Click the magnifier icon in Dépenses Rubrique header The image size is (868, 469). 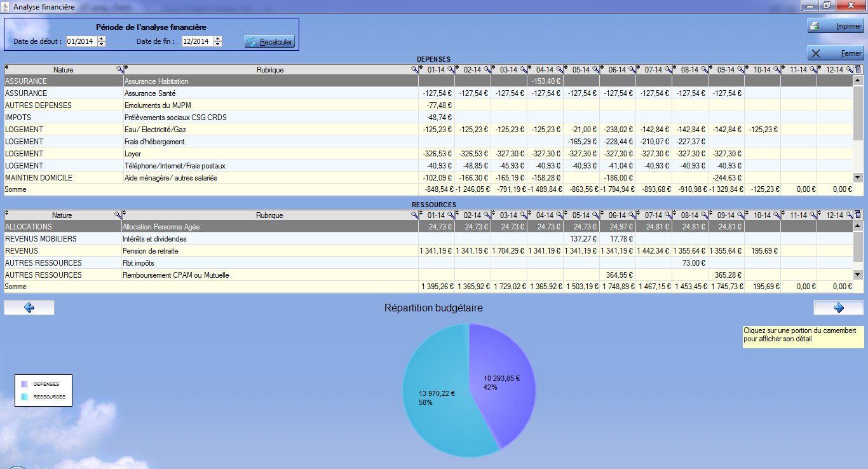(x=414, y=69)
